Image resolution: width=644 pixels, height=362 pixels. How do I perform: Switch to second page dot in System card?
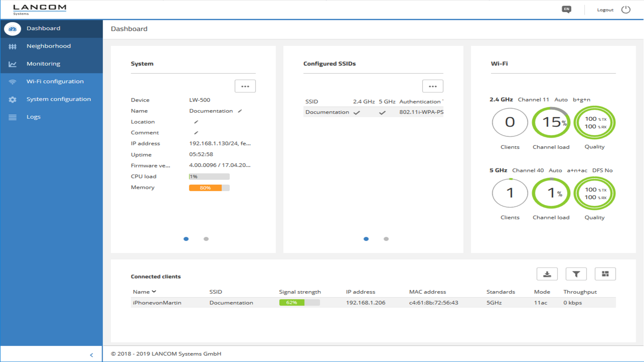tap(206, 239)
